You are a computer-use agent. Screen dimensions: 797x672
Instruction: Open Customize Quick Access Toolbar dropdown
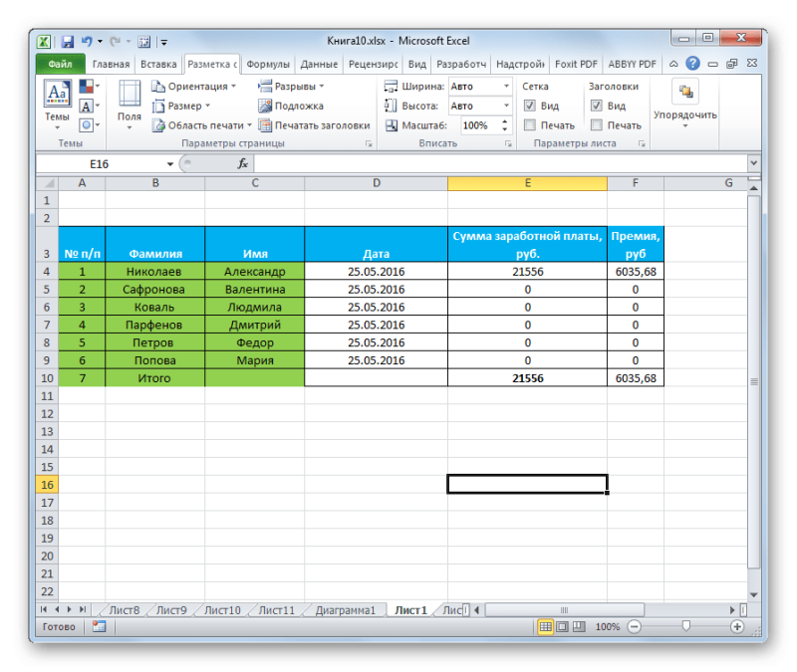(x=163, y=42)
